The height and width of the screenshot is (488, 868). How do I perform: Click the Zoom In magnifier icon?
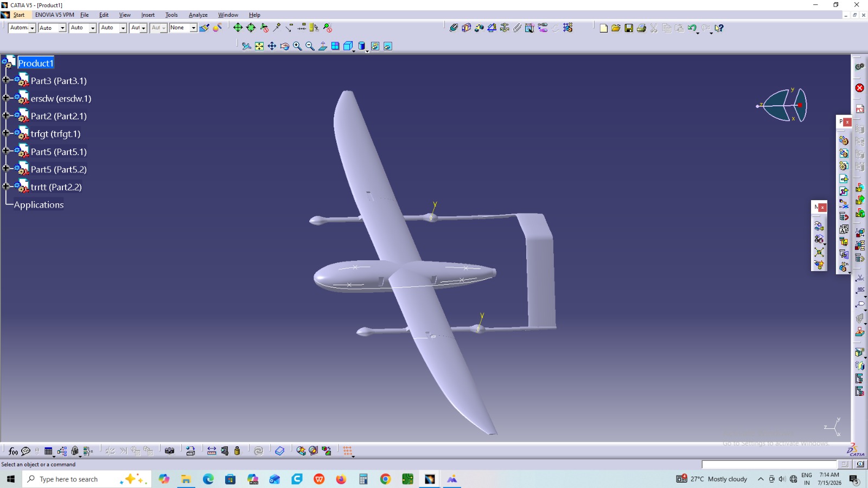[x=297, y=47]
